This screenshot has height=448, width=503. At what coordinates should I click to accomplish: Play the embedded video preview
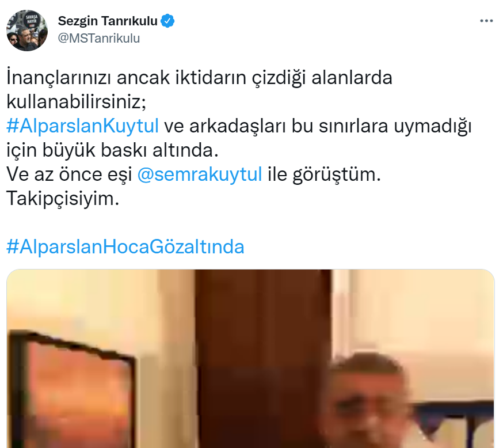click(250, 359)
